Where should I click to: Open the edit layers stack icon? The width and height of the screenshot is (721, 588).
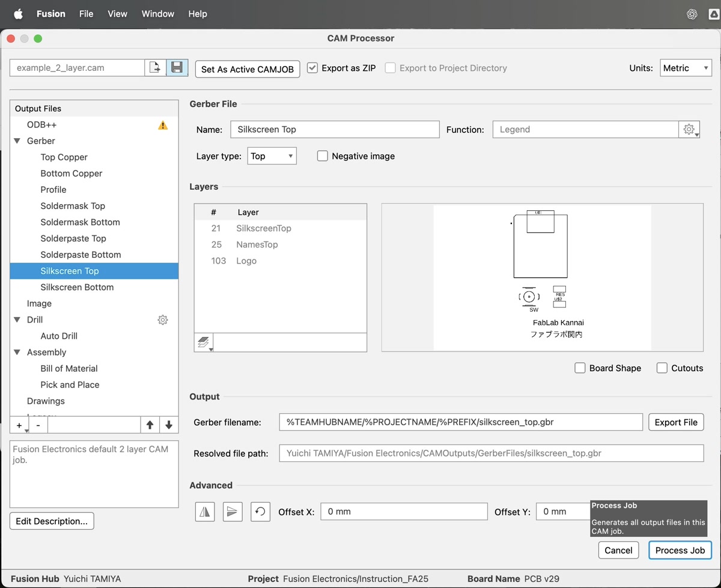[x=204, y=343]
